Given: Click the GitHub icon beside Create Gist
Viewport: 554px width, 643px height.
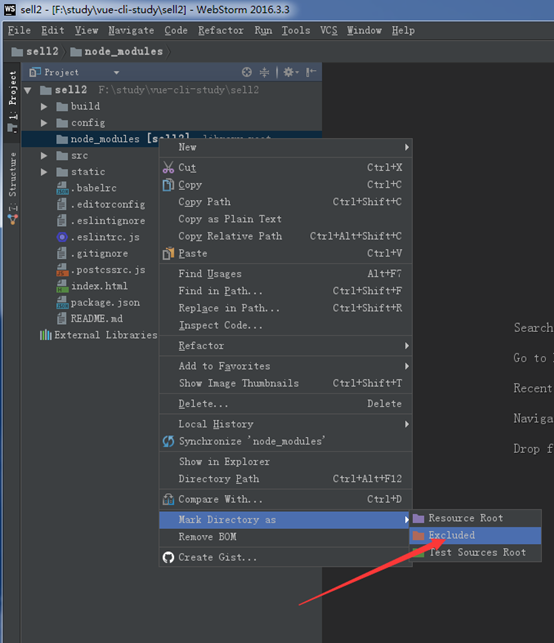Looking at the screenshot, I should pyautogui.click(x=169, y=557).
